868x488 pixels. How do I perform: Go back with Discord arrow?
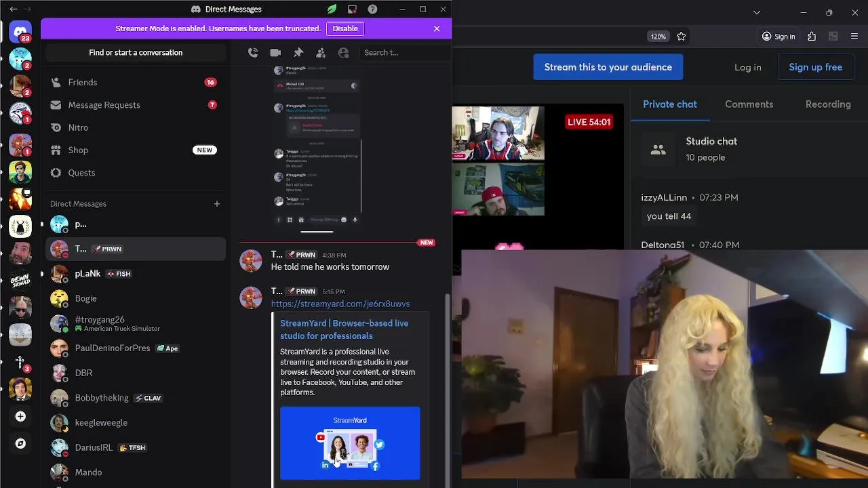[x=14, y=9]
